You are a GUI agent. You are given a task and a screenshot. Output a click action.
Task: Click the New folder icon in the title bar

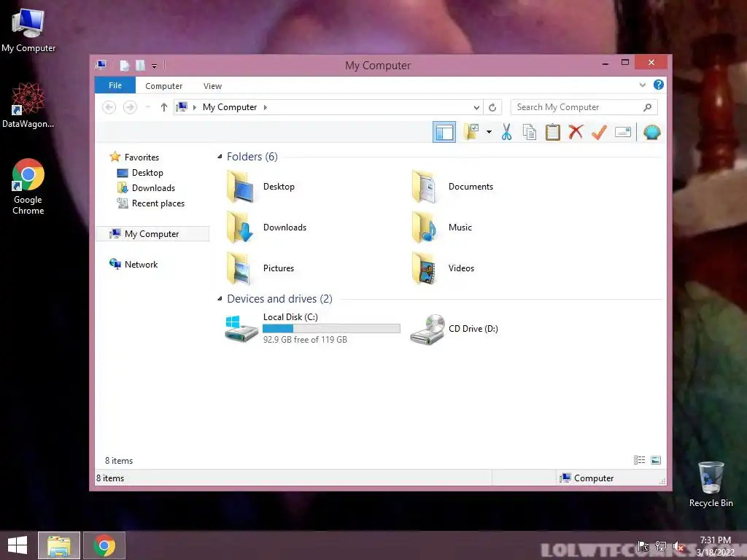(x=140, y=65)
